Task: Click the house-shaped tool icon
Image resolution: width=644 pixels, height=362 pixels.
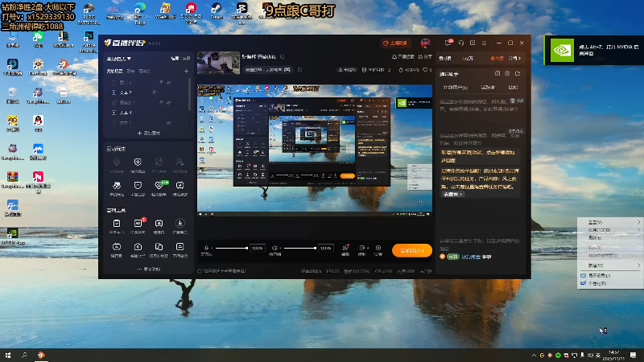Action: [138, 247]
